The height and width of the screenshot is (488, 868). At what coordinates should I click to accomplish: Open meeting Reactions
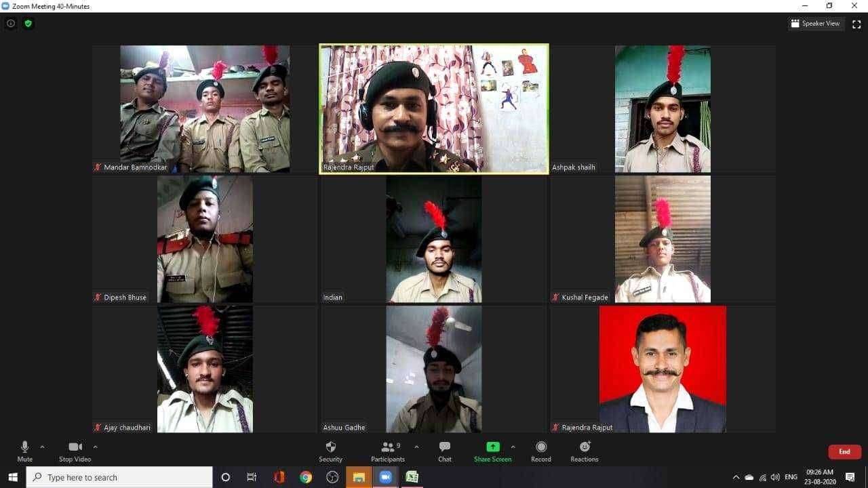584,451
